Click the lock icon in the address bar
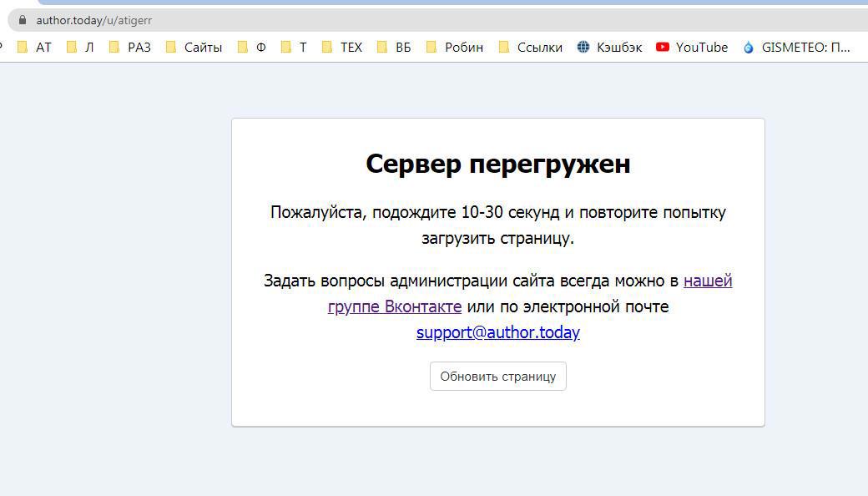The width and height of the screenshot is (868, 496). click(x=22, y=20)
